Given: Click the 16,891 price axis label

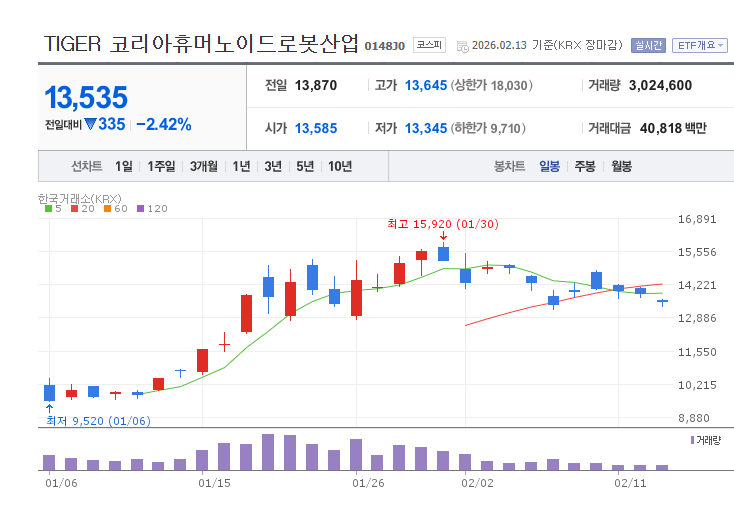Looking at the screenshot, I should (x=697, y=219).
